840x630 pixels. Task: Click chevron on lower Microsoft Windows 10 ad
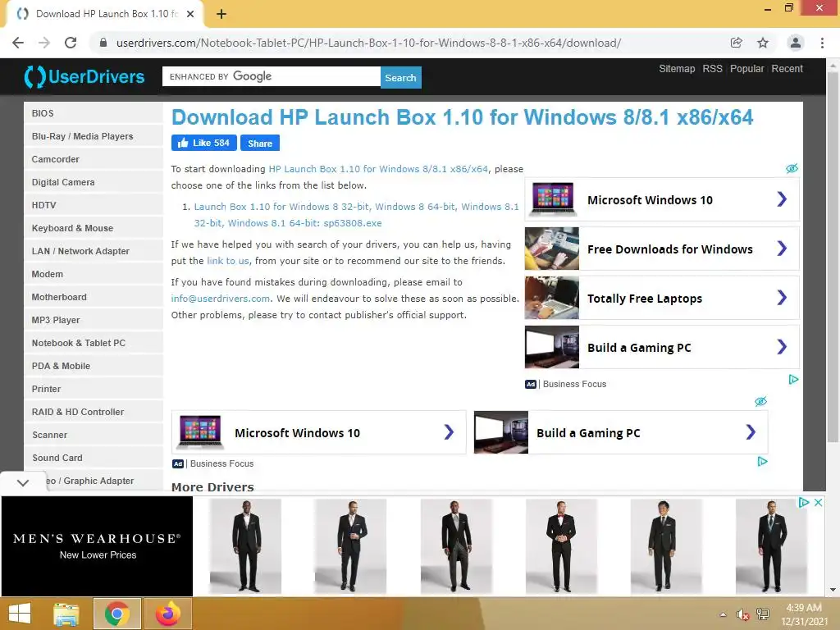449,432
